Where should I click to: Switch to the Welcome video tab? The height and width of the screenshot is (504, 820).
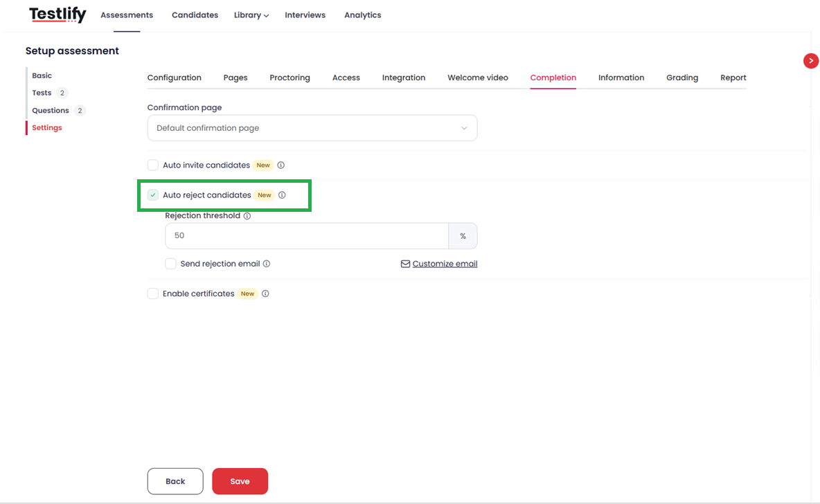[x=477, y=78]
